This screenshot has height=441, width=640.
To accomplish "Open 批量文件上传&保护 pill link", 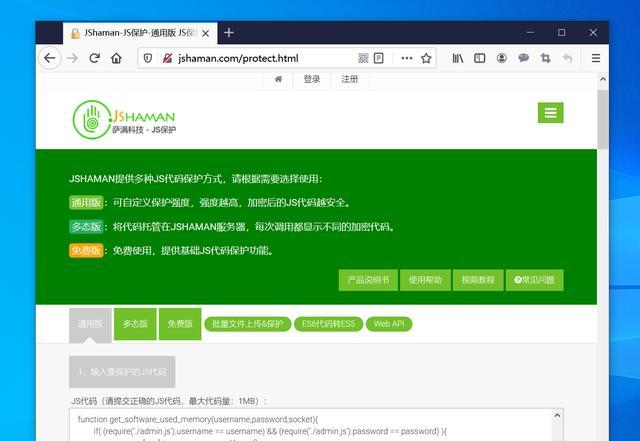I will (x=248, y=324).
